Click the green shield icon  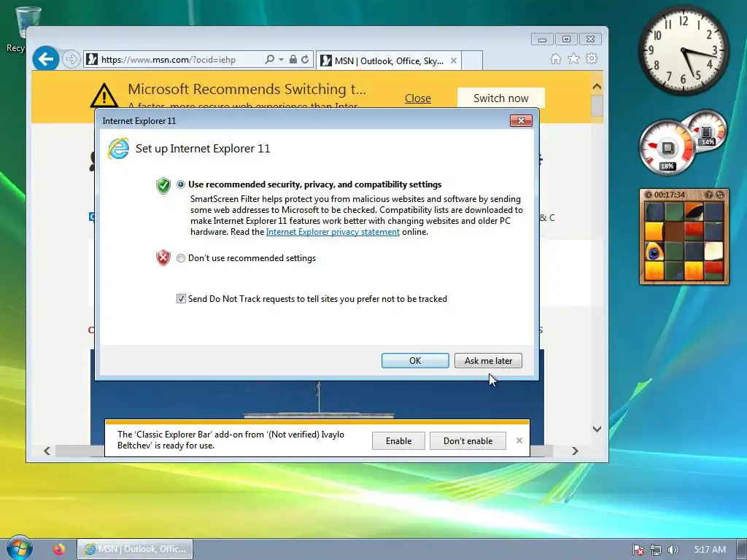pos(163,185)
